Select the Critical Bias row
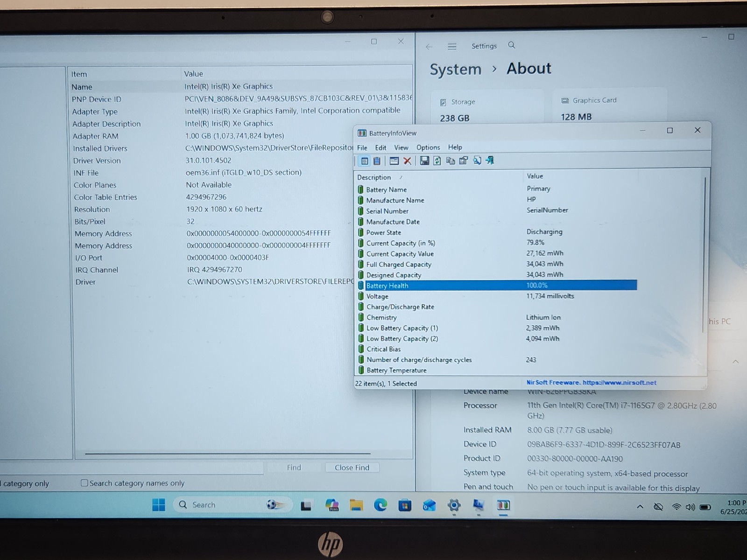Viewport: 747px width, 560px height. [496, 349]
